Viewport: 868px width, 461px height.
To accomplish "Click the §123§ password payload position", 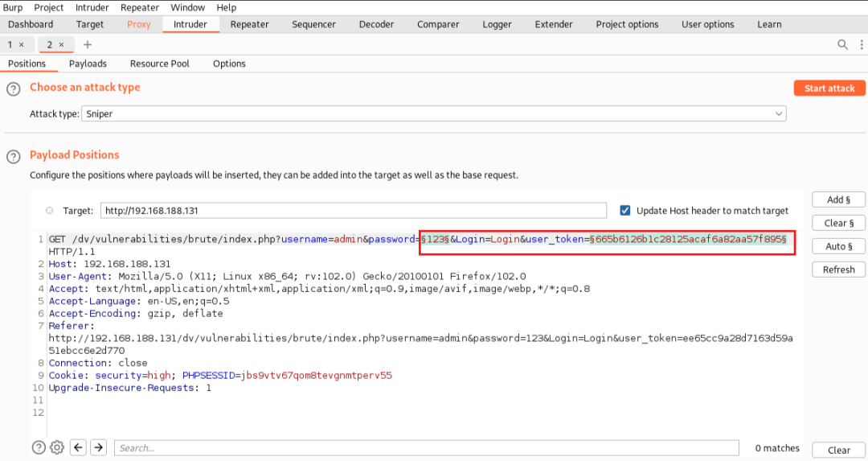I will tap(435, 240).
